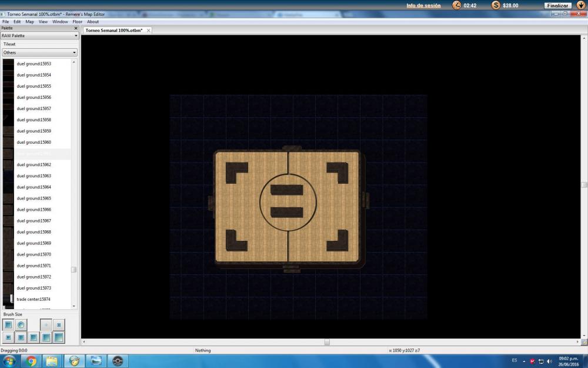Open the Info de sesión link

pyautogui.click(x=423, y=6)
